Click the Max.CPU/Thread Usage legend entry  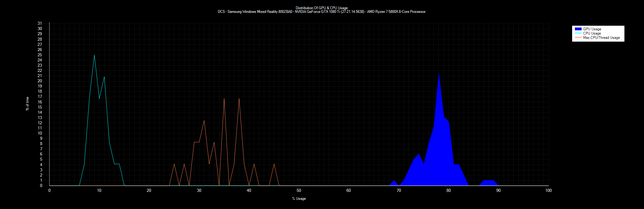pyautogui.click(x=597, y=38)
